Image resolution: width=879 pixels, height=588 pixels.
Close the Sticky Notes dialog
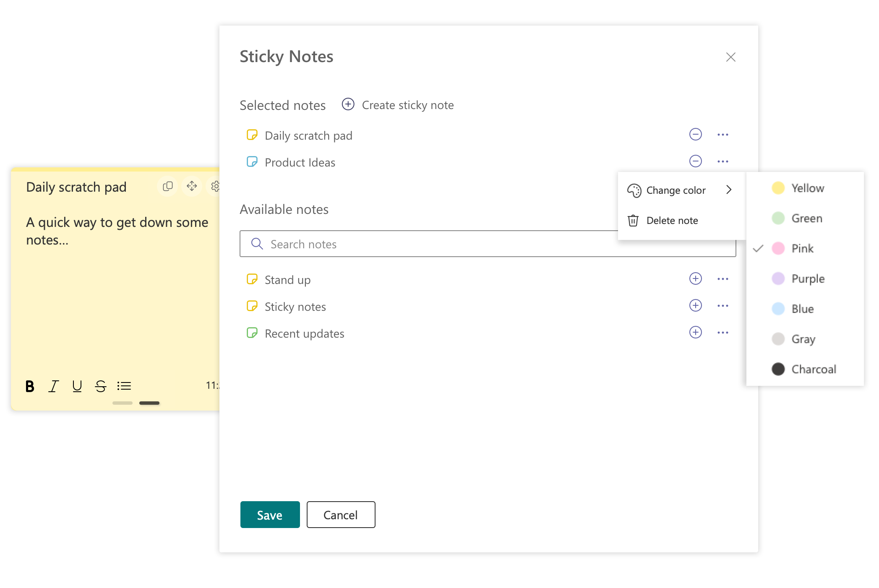730,57
